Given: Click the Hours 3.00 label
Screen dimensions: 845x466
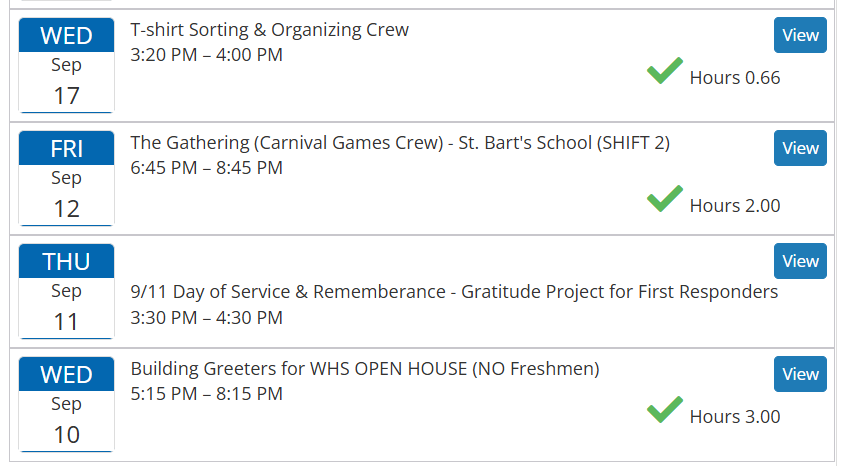Looking at the screenshot, I should [x=735, y=417].
